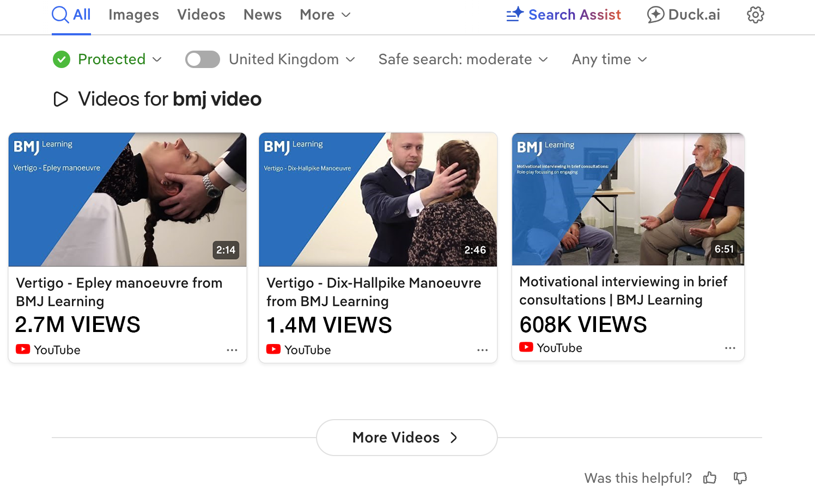Click the 6:51 duration badge
Viewport: 815px width, 504px height.
coord(724,249)
